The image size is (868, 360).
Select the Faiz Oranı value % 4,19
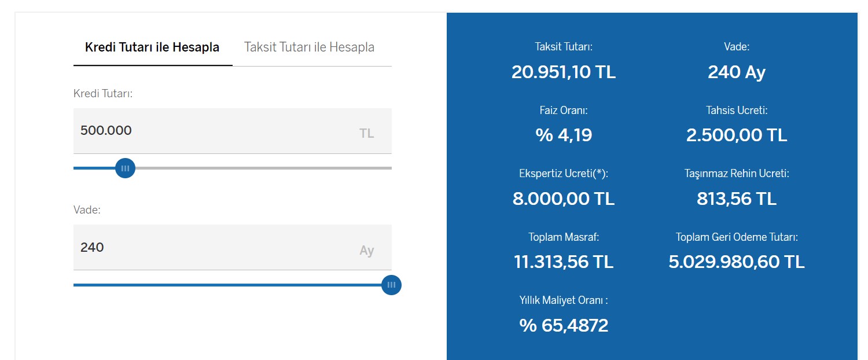pos(564,135)
